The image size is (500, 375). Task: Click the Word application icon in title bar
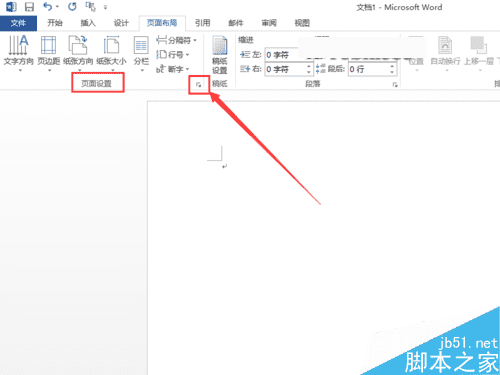(11, 7)
